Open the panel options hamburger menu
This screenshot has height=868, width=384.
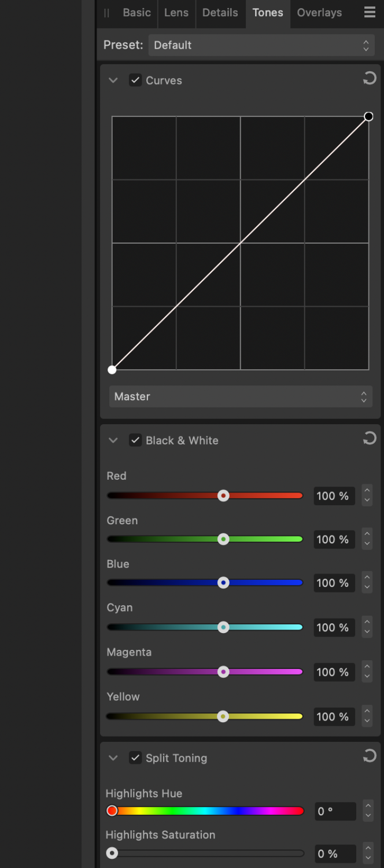[370, 12]
